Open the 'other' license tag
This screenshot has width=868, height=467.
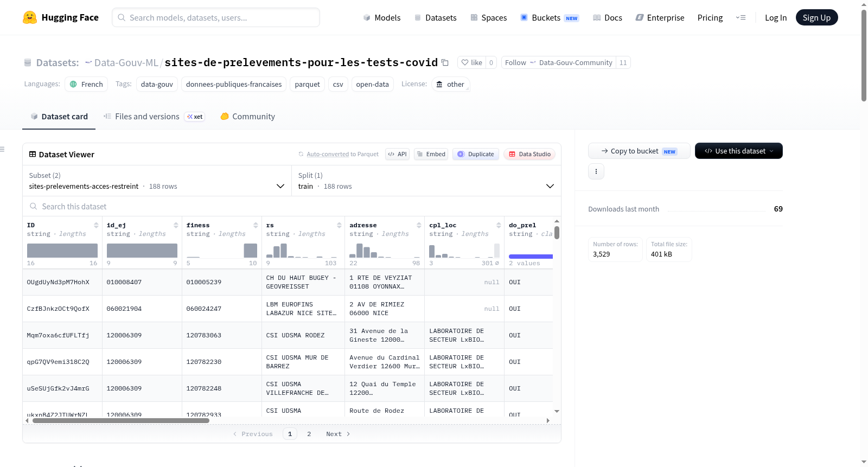450,84
